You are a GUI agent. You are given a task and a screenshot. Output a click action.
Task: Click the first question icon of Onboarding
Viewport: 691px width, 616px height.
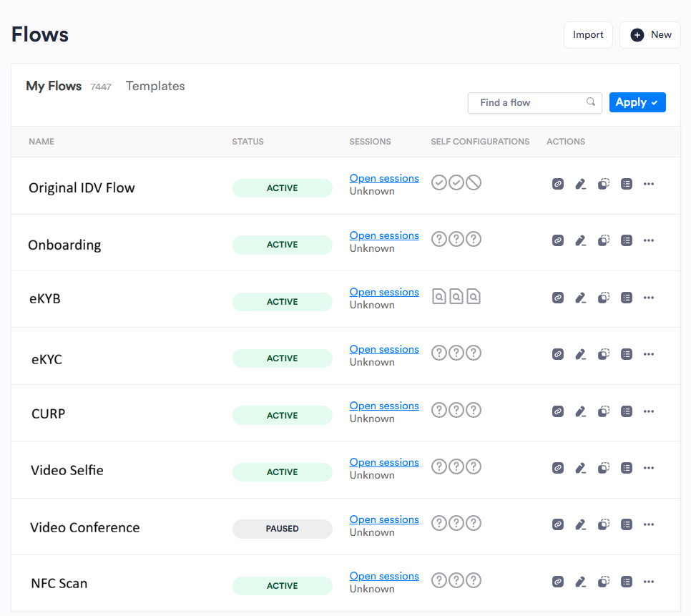(x=439, y=239)
